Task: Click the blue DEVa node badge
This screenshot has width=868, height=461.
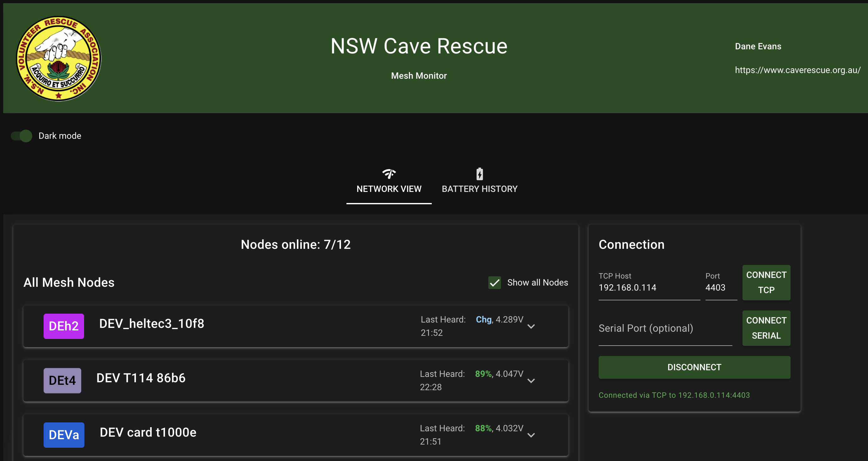Action: coord(64,435)
